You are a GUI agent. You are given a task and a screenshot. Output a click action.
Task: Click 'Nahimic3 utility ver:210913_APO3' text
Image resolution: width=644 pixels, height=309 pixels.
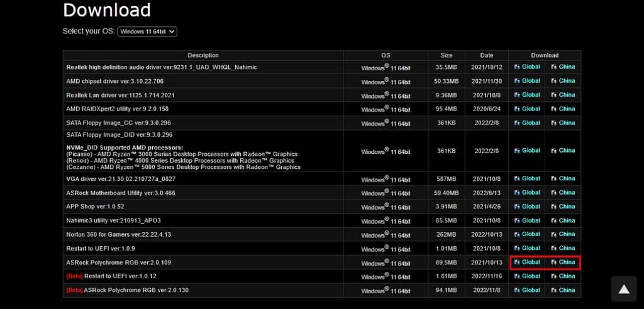pyautogui.click(x=113, y=221)
